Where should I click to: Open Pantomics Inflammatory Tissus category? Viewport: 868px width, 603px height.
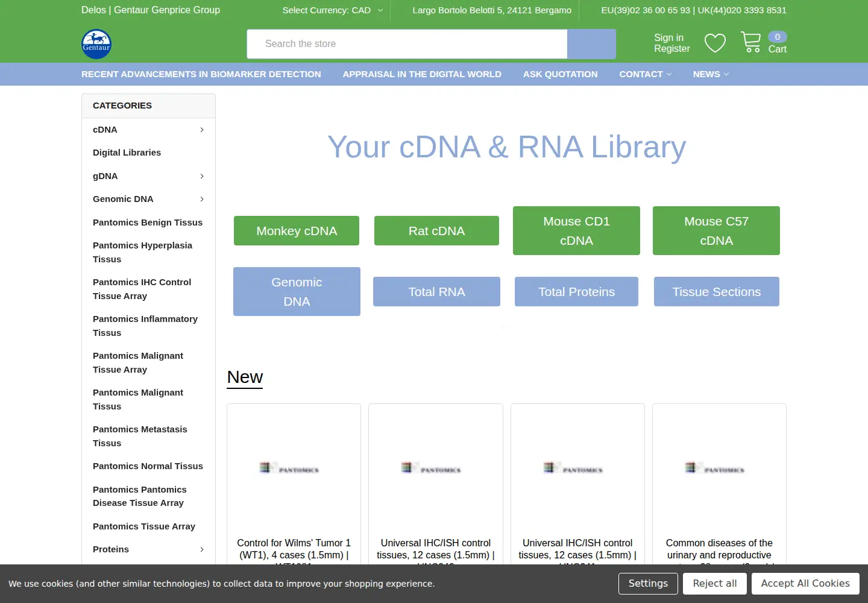coord(145,326)
